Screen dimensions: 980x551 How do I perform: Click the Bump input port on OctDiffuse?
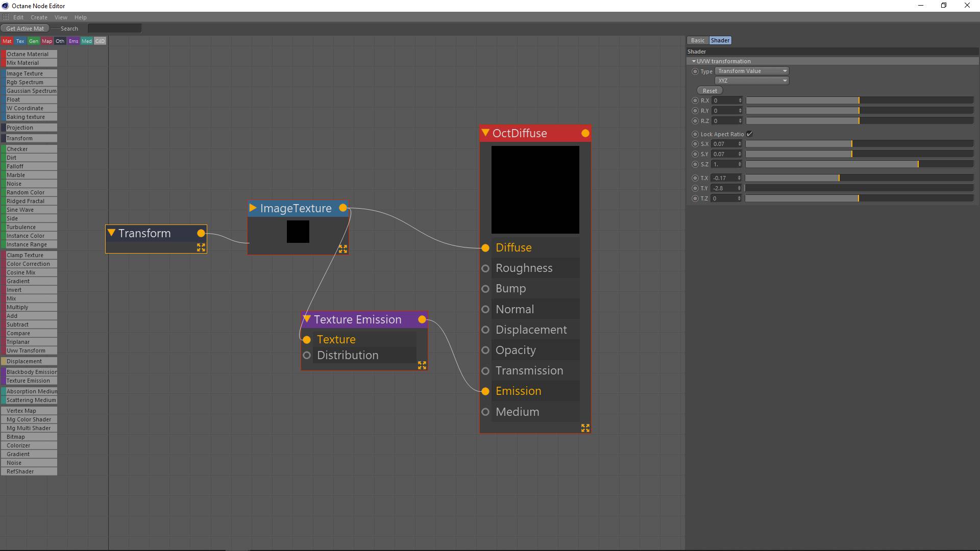click(485, 289)
